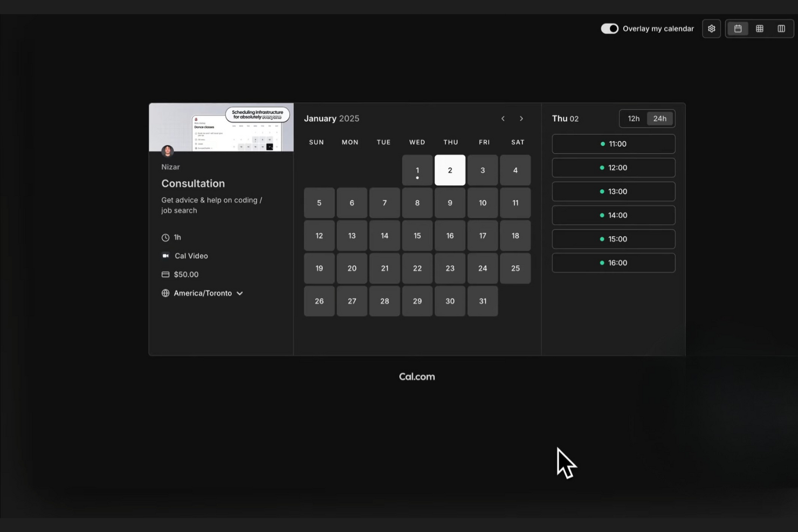This screenshot has width=798, height=532.
Task: Open the settings gear icon
Action: point(711,29)
